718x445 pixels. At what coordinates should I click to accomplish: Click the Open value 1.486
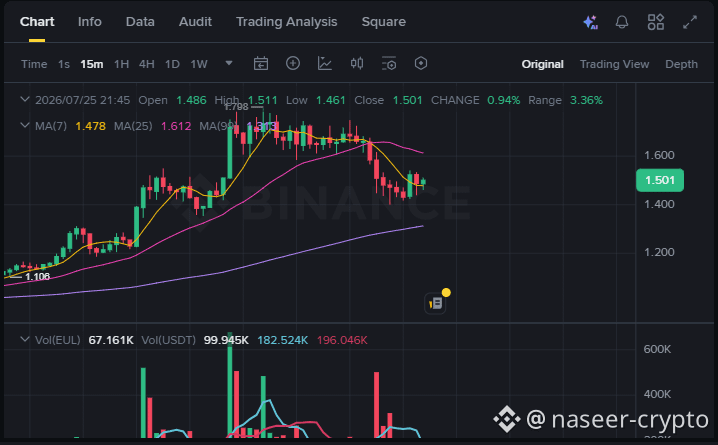click(191, 100)
